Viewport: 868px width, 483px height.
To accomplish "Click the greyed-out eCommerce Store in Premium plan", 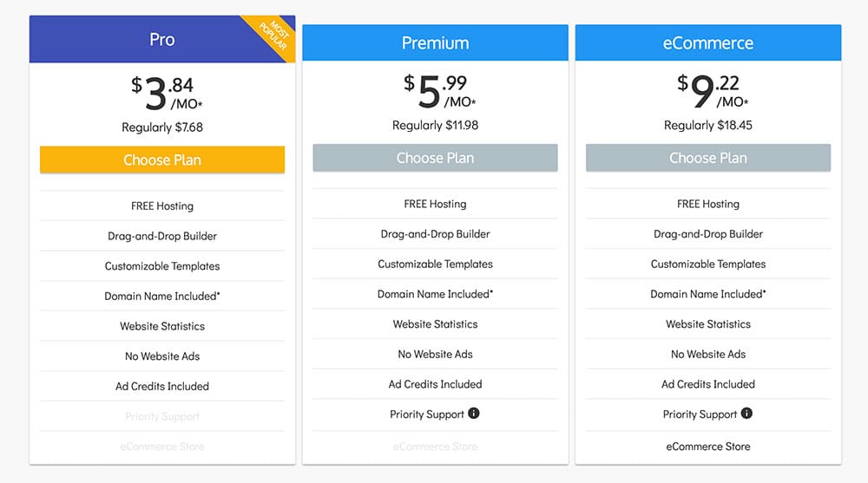I will click(435, 447).
